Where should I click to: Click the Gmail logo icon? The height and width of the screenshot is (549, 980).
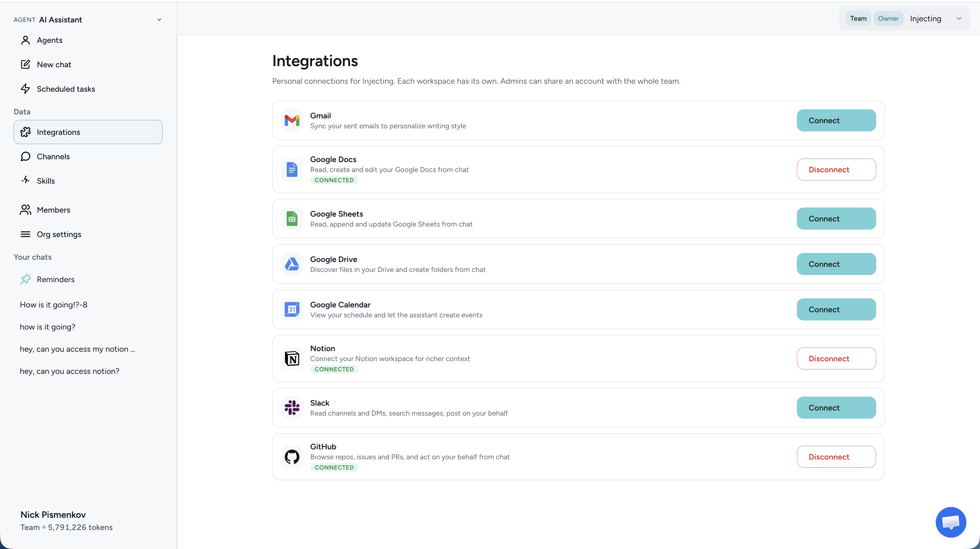coord(292,120)
